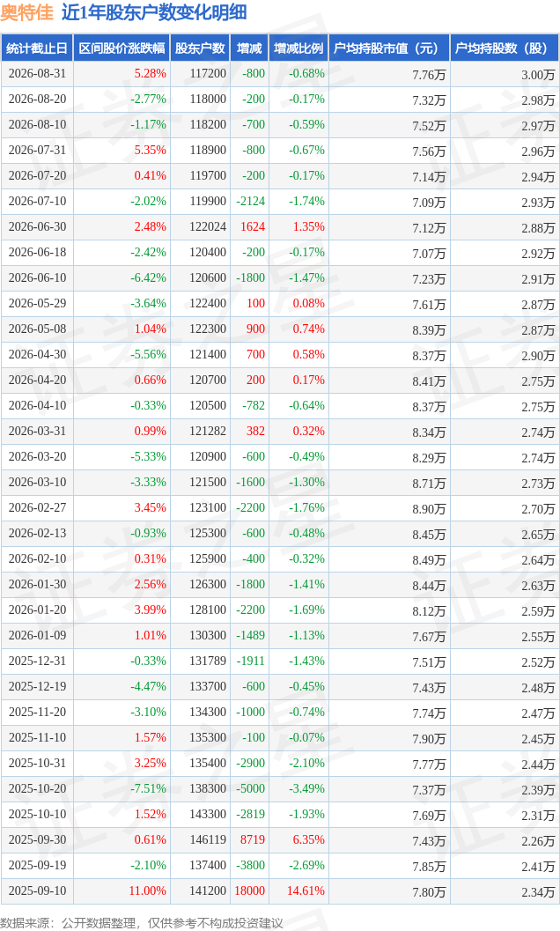The height and width of the screenshot is (931, 560).
Task: Click the 户均持股市值（元） column header
Action: [x=389, y=48]
